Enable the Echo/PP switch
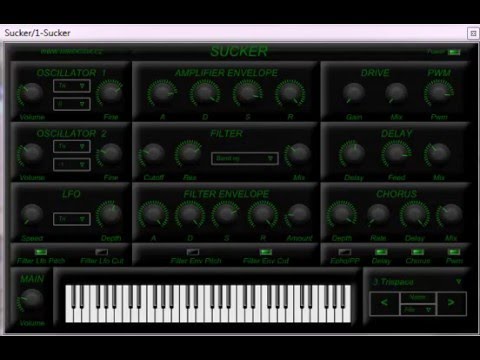The height and width of the screenshot is (360, 480). [x=345, y=252]
